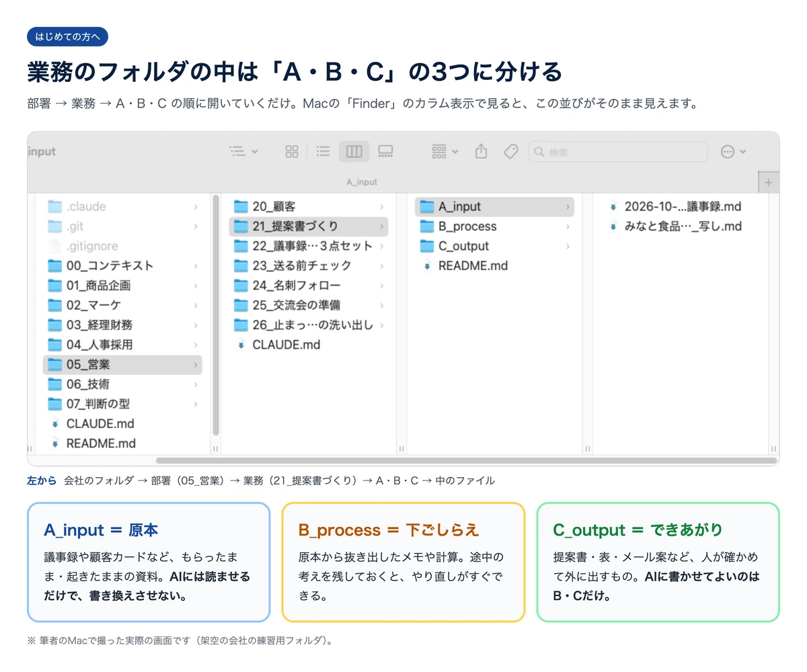
Task: Select the .git folder
Action: [122, 226]
